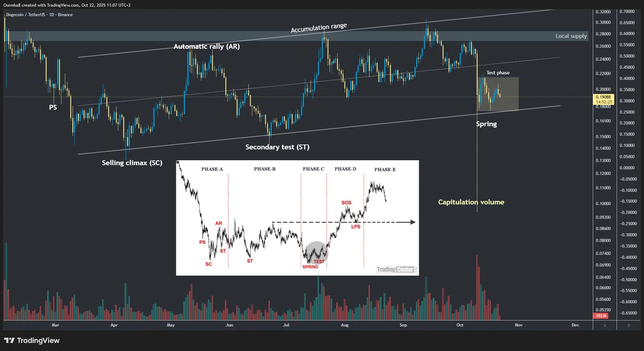Toggle the A auto-scale button
This screenshot has width=644, height=351.
click(x=605, y=325)
